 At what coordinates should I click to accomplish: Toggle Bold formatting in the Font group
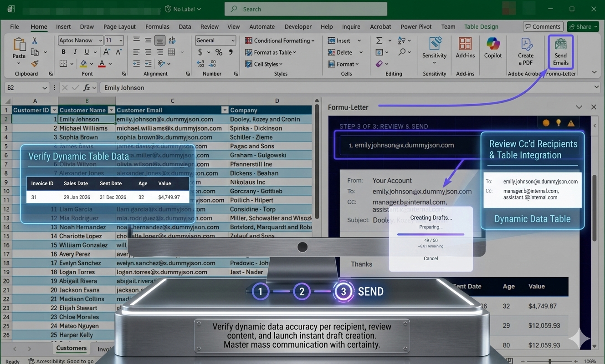63,52
